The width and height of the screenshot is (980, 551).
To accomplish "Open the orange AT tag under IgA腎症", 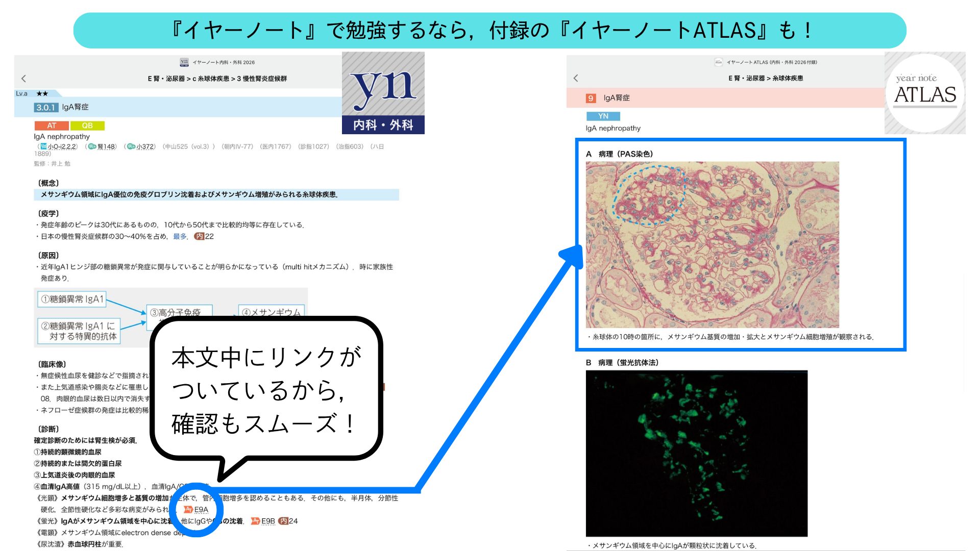I will point(52,126).
